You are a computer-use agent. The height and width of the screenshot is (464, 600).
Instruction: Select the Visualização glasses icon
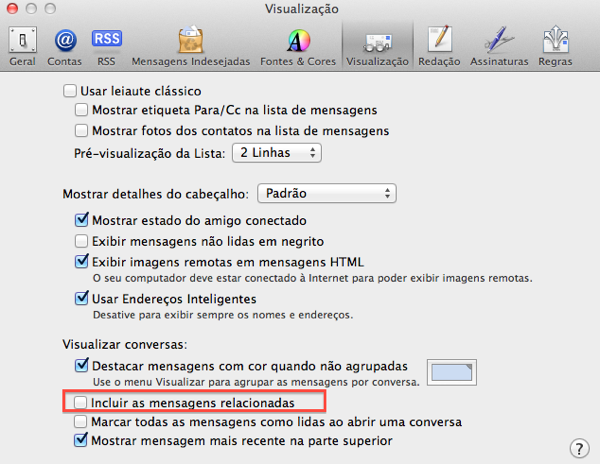point(378,43)
